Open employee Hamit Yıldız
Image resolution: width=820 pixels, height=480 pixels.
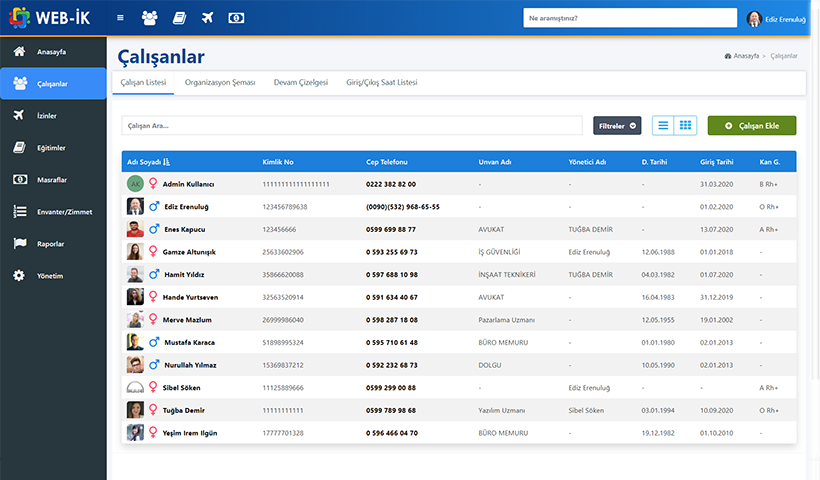(184, 275)
